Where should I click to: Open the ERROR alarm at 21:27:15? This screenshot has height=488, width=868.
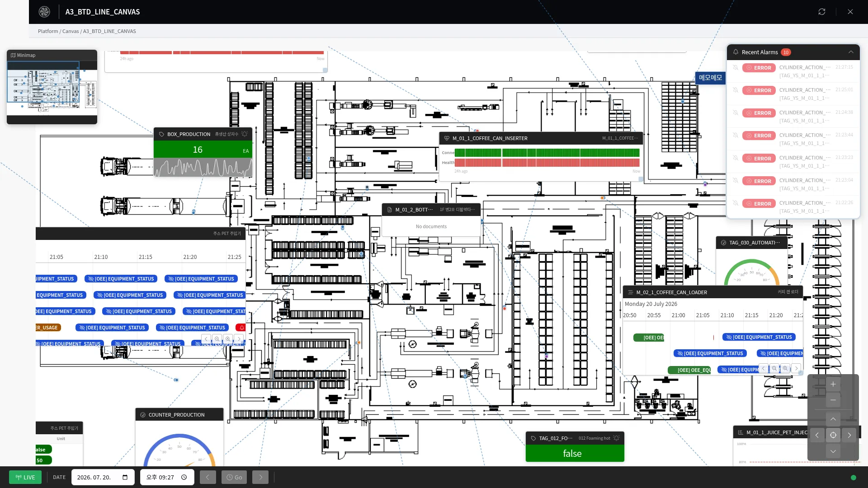coord(759,68)
